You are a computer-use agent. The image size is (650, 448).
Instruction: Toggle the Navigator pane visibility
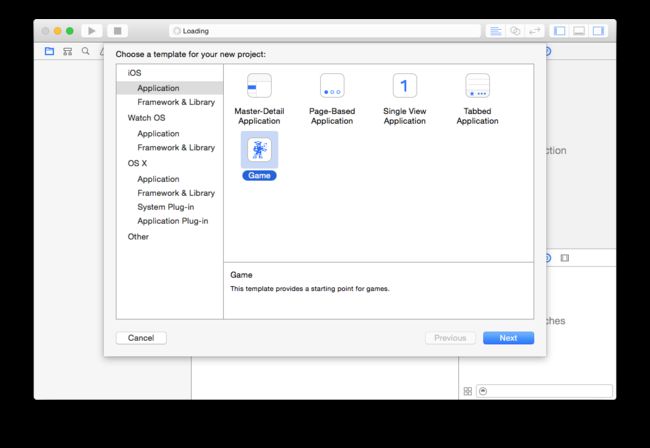coord(560,31)
